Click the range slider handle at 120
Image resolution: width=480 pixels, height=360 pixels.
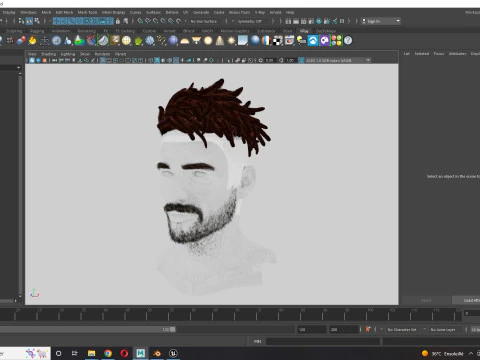pos(173,329)
